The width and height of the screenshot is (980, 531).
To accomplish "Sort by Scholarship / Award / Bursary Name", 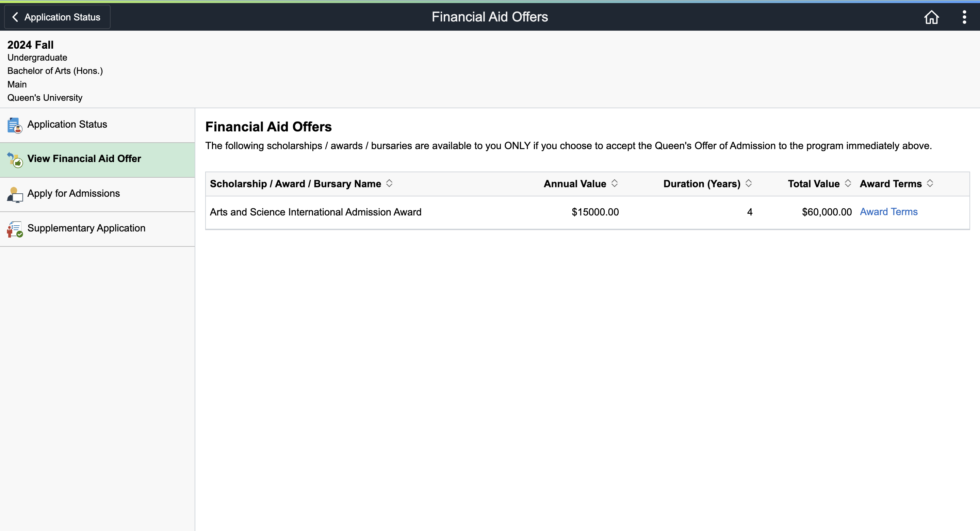I will (389, 183).
